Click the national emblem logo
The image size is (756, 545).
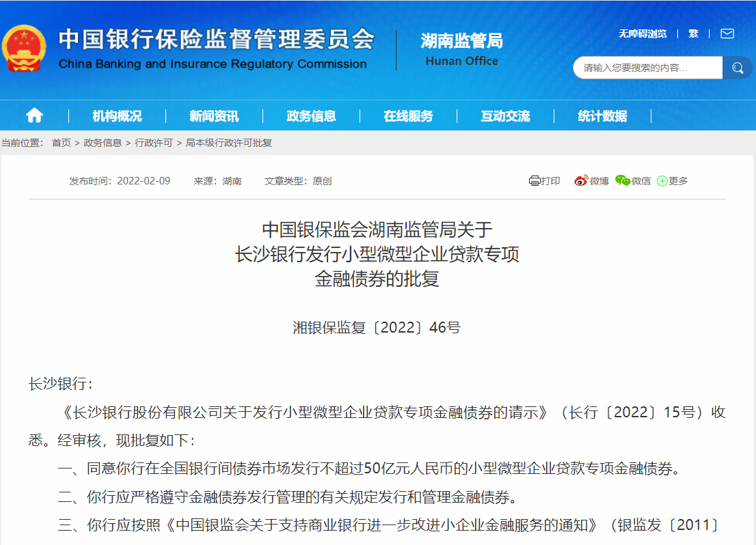24,48
